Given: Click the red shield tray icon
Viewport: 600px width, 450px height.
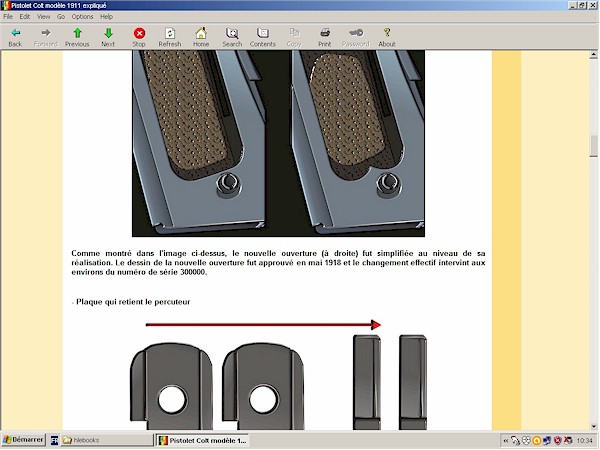Looking at the screenshot, I should [x=558, y=441].
